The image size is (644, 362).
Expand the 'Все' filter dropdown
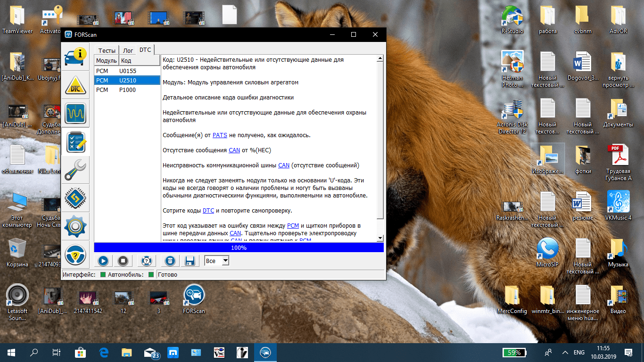point(225,261)
